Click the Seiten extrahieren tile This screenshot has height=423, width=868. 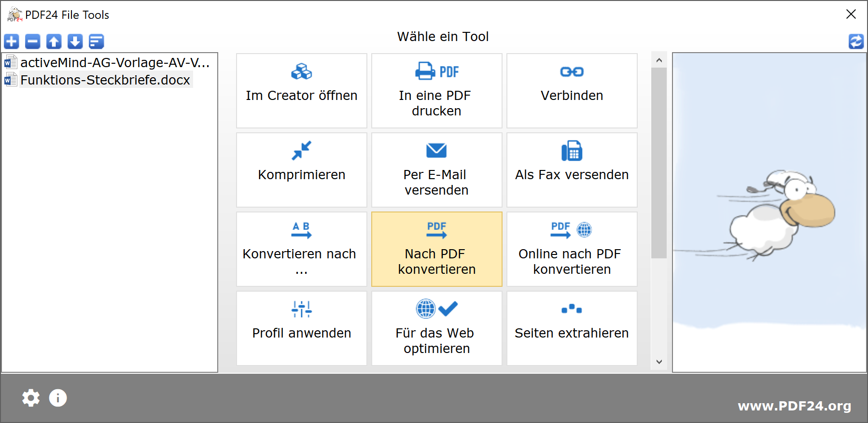[572, 328]
